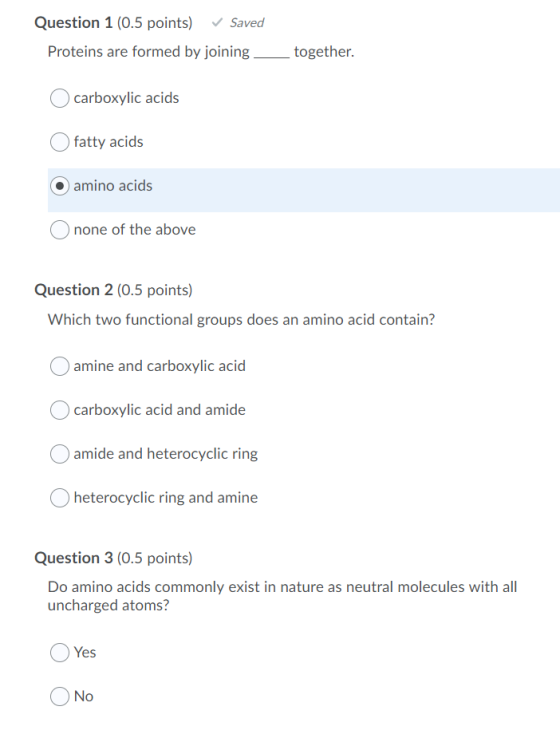The image size is (560, 734).
Task: Click the "fatty acids" label text
Action: (x=108, y=142)
